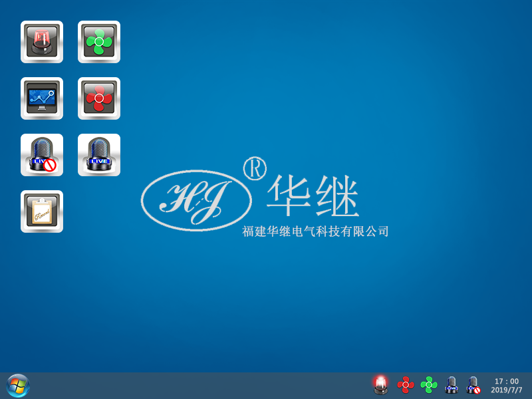Click the live microphone icon in taskbar
Viewport: 532px width, 399px height.
pyautogui.click(x=452, y=385)
